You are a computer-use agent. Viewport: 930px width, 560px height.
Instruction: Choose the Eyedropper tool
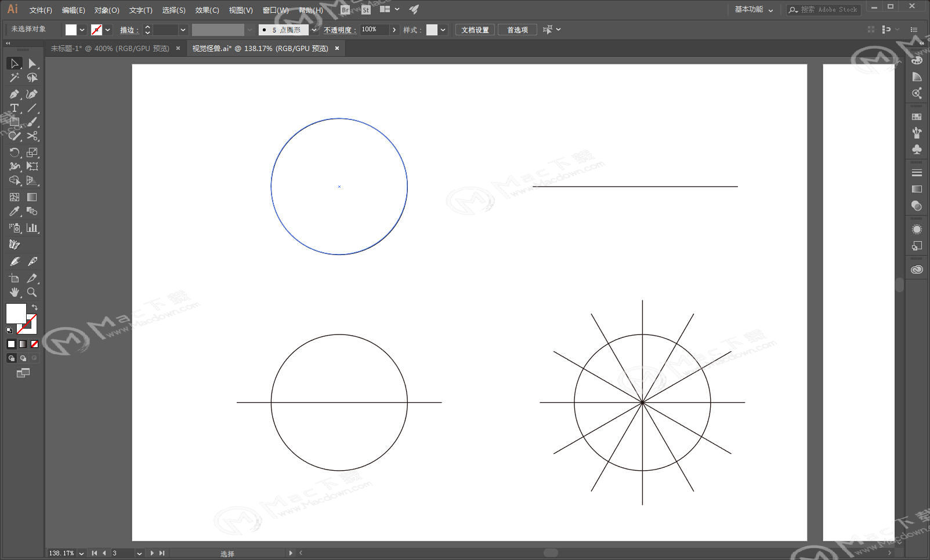coord(15,212)
